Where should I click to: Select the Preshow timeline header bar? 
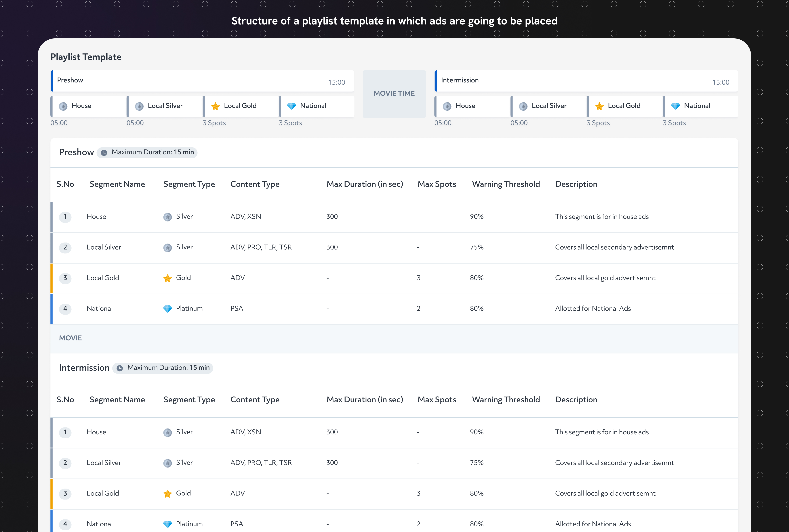coord(202,81)
